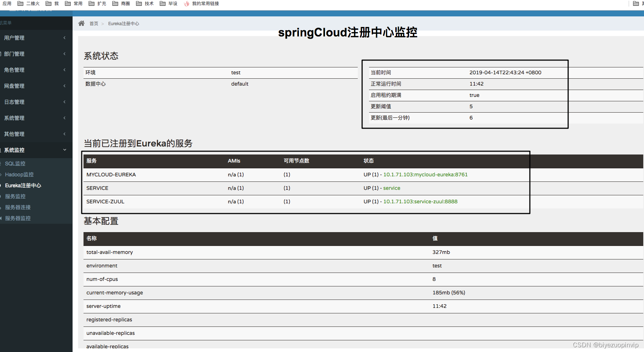The width and height of the screenshot is (644, 352).
Task: Expand the 部门管理 menu
Action: (x=36, y=54)
